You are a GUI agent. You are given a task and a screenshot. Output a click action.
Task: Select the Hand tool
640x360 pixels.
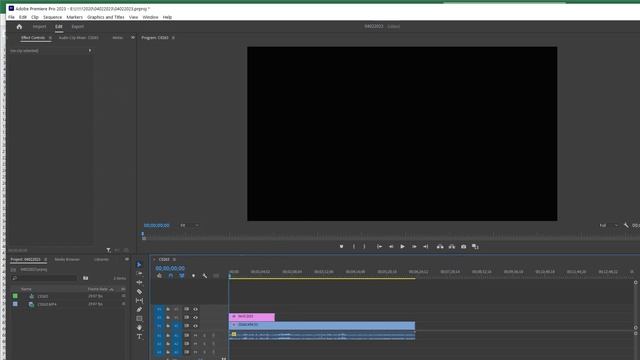tap(139, 327)
